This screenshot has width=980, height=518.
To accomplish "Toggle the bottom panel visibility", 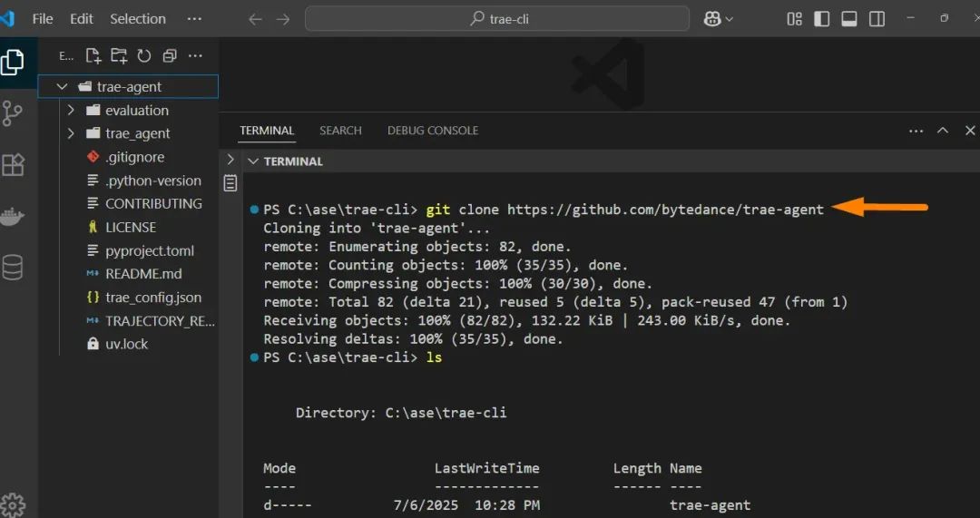I will tap(849, 19).
